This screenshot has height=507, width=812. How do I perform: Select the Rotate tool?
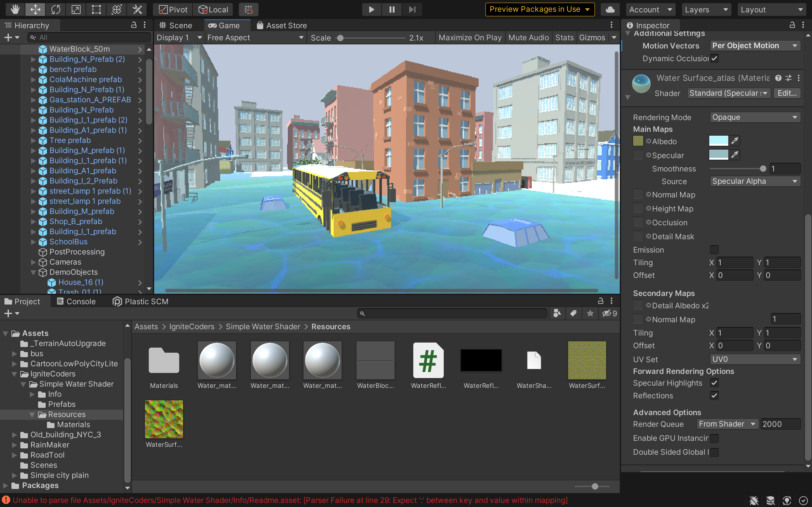pyautogui.click(x=56, y=10)
